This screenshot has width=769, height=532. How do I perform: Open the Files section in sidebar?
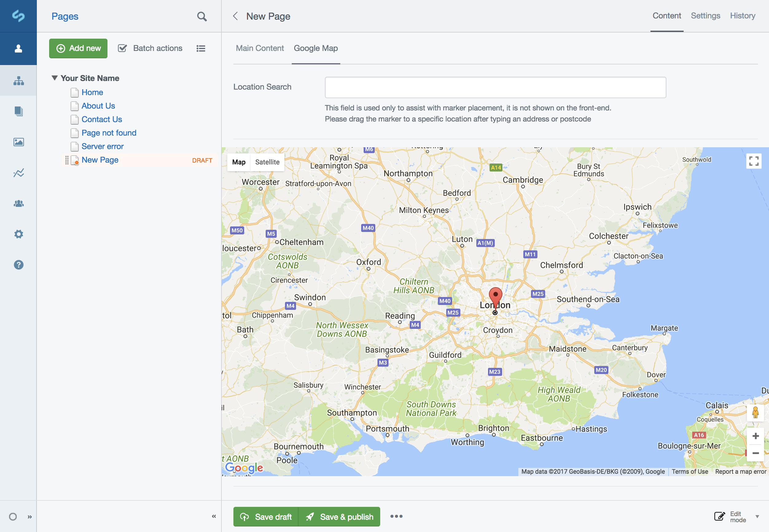[x=19, y=142]
